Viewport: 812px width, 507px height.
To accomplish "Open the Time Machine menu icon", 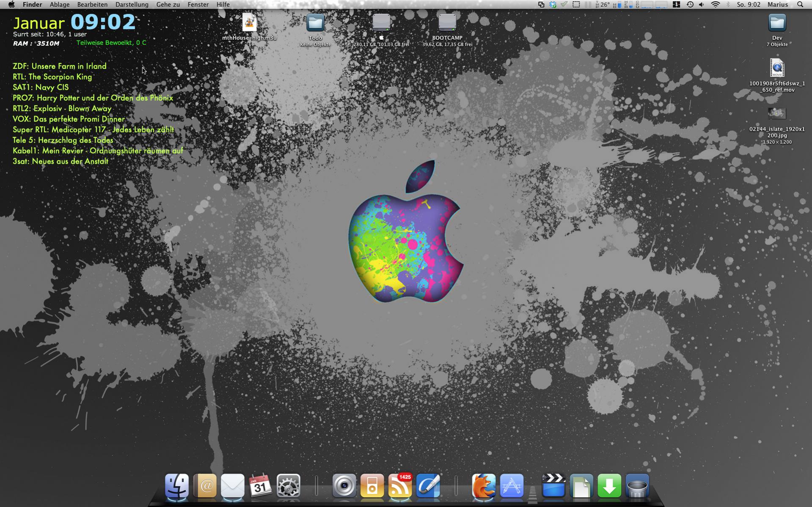I will [690, 5].
